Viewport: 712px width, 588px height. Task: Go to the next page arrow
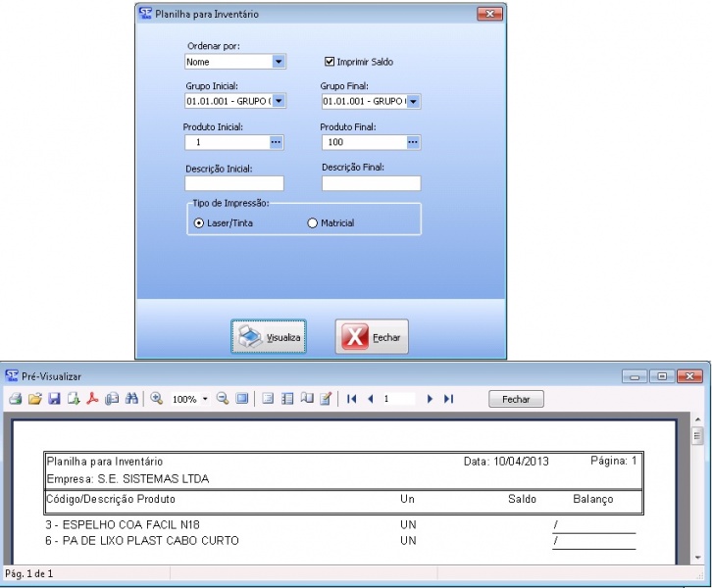click(430, 399)
